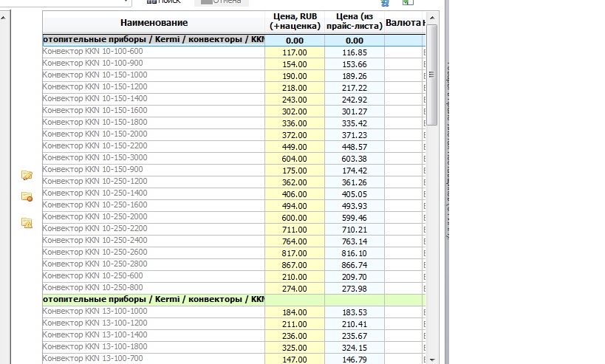Click price-list cell 273.98

pyautogui.click(x=355, y=289)
